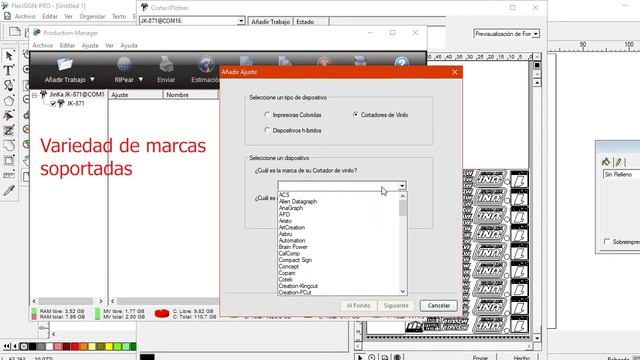
Task: Open Organizar menu in FlexiSIGN
Action: [x=92, y=16]
